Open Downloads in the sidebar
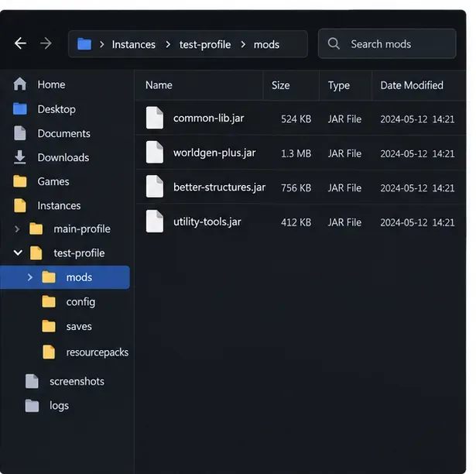 tap(63, 157)
